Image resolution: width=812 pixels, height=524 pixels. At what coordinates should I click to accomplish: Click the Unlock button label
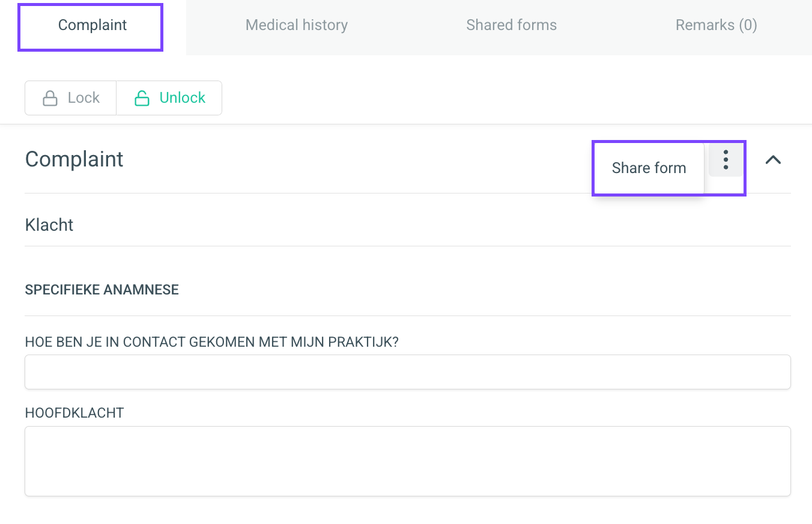[x=183, y=98]
